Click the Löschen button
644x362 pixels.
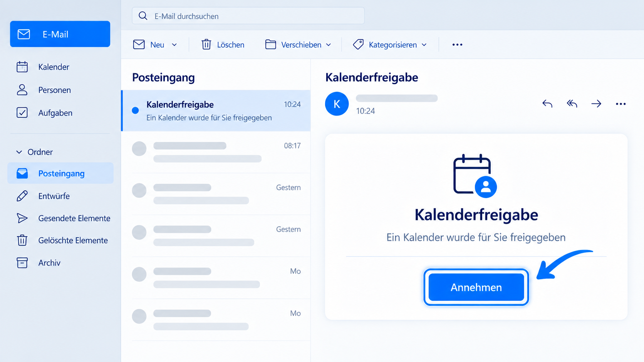pyautogui.click(x=223, y=45)
